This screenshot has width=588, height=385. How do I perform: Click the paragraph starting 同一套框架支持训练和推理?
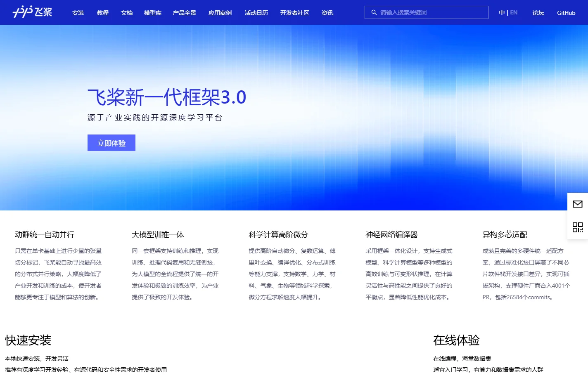point(175,274)
